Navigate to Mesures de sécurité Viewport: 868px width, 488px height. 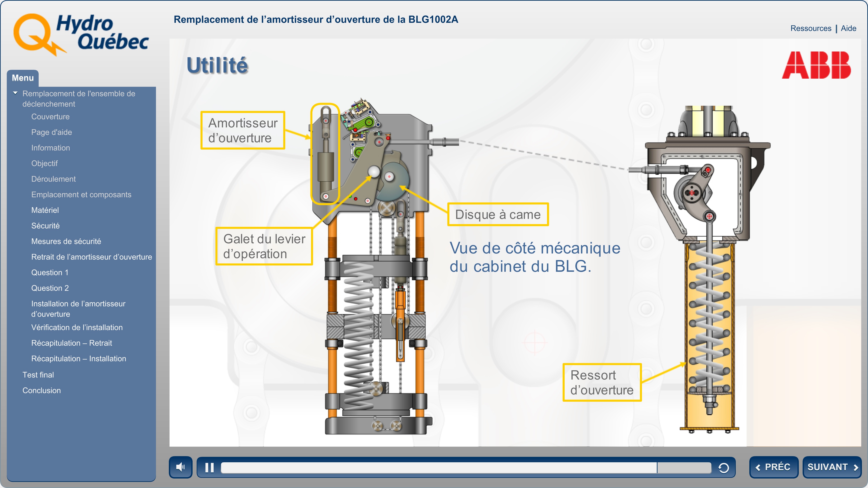tap(66, 241)
